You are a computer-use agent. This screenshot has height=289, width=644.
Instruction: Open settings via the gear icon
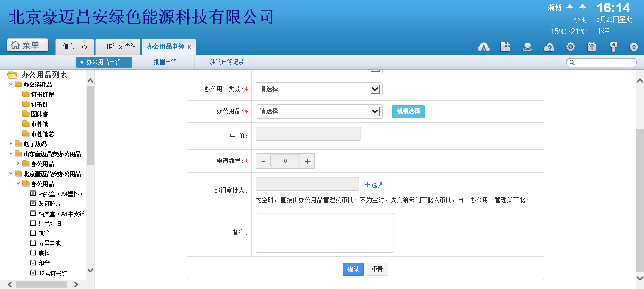click(570, 47)
